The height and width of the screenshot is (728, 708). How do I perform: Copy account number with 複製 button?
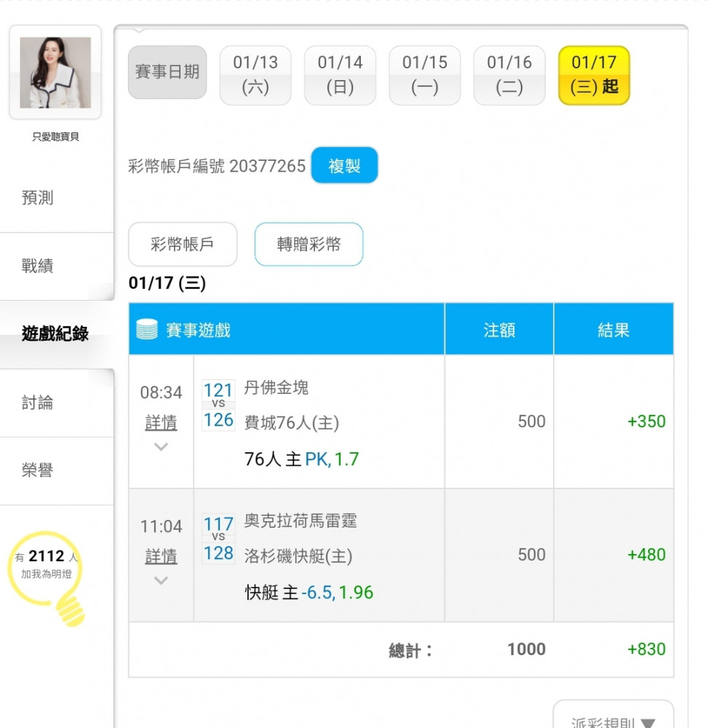tap(344, 165)
